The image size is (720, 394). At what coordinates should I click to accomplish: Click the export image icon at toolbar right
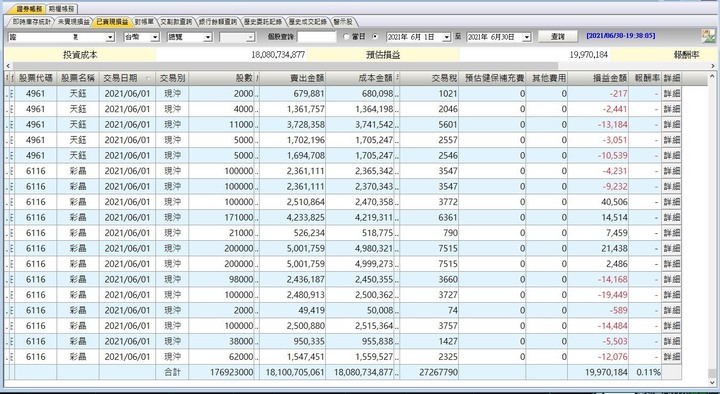pos(708,36)
